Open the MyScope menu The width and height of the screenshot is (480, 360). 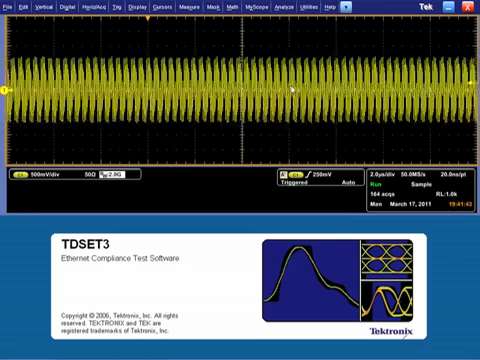[257, 7]
